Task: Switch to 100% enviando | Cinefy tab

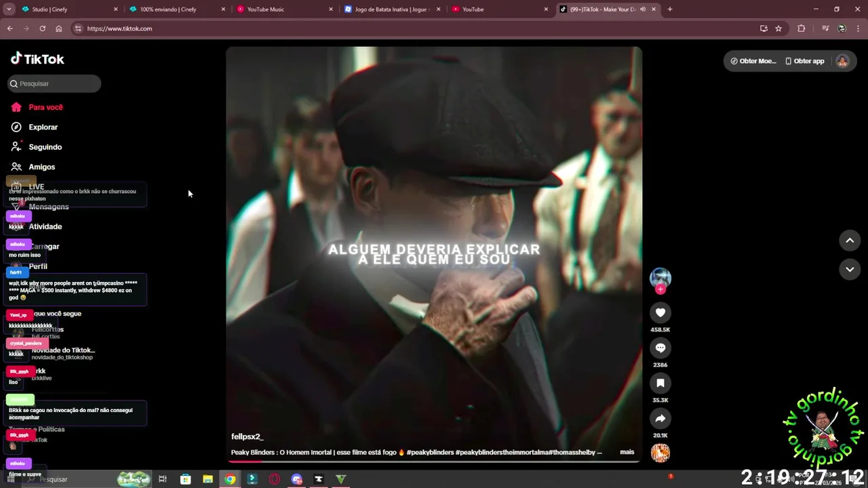Action: tap(176, 9)
